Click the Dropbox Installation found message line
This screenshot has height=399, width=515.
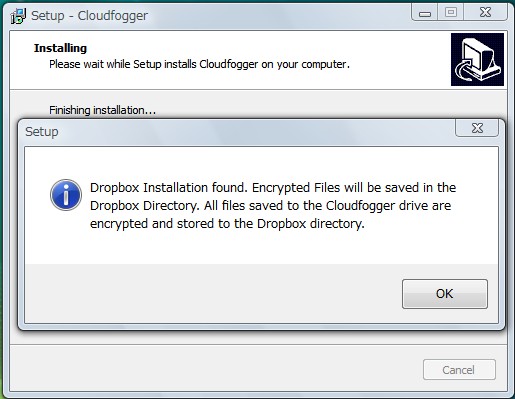273,188
